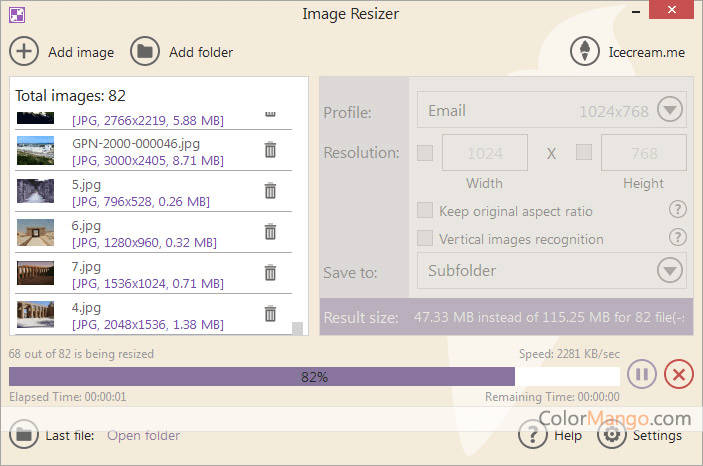This screenshot has height=466, width=703.
Task: Click the image list scrollbar thumb
Action: coord(297,328)
